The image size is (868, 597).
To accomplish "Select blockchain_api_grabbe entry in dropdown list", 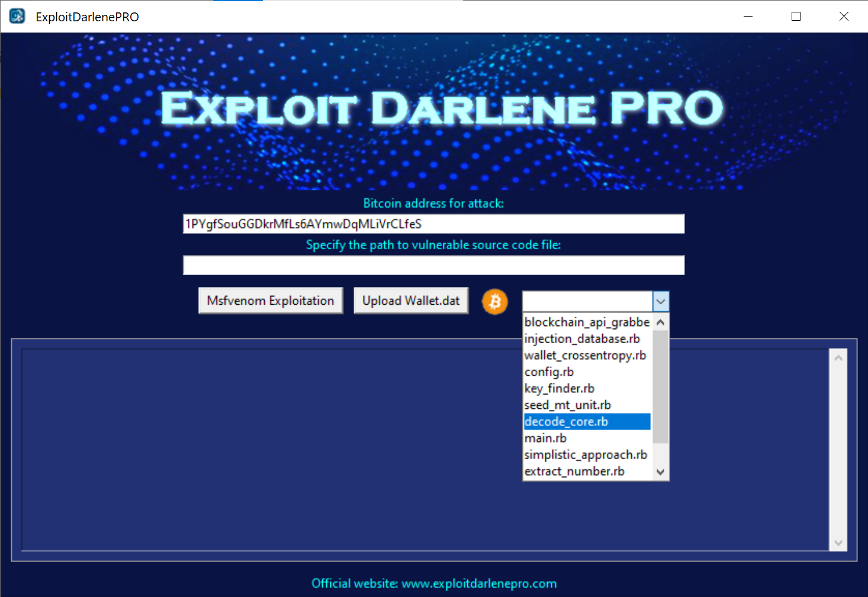I will pos(587,322).
